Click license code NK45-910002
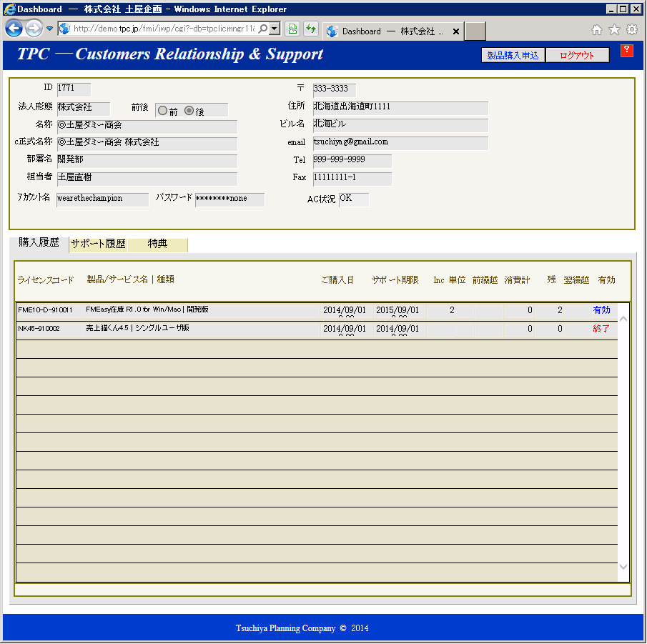Screen dimensions: 647x644 pos(39,329)
